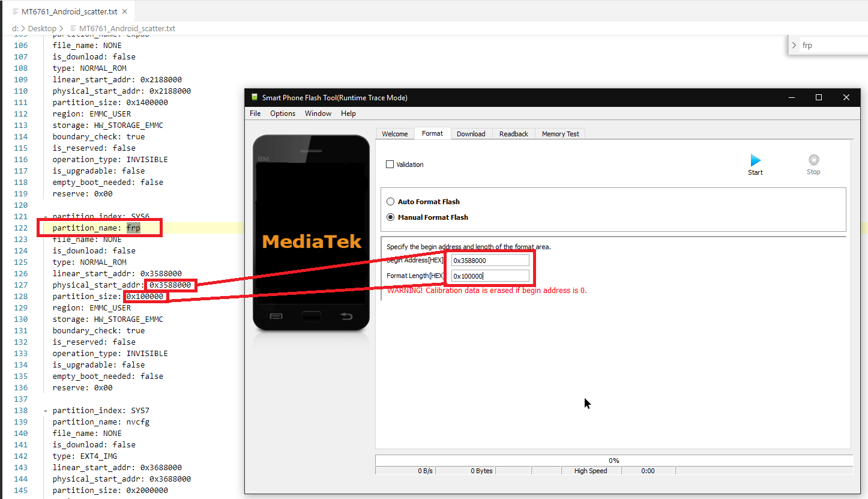This screenshot has width=868, height=499.
Task: Click the 0:00 timer status cell
Action: click(x=648, y=471)
